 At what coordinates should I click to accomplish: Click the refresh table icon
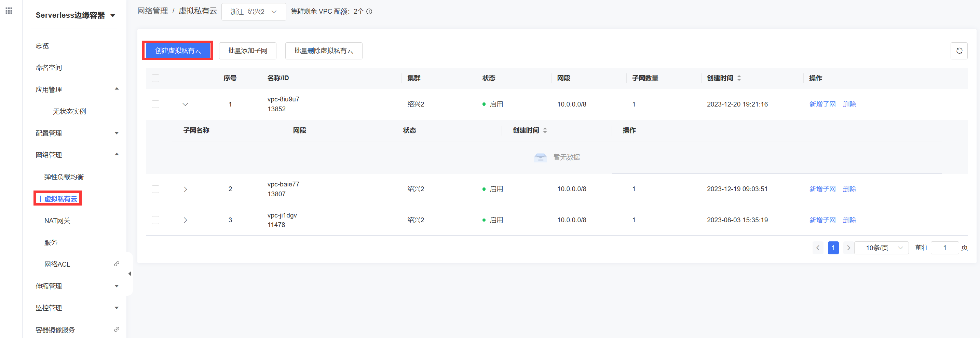click(959, 51)
